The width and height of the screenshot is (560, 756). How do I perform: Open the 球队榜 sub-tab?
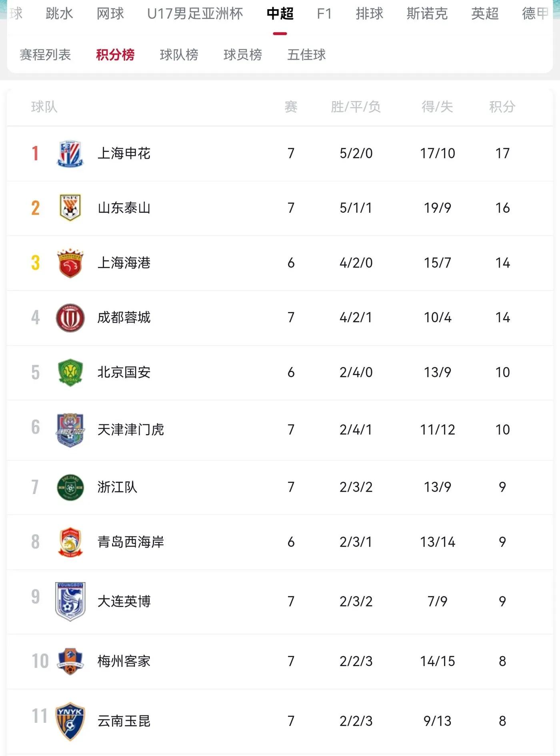(x=179, y=55)
